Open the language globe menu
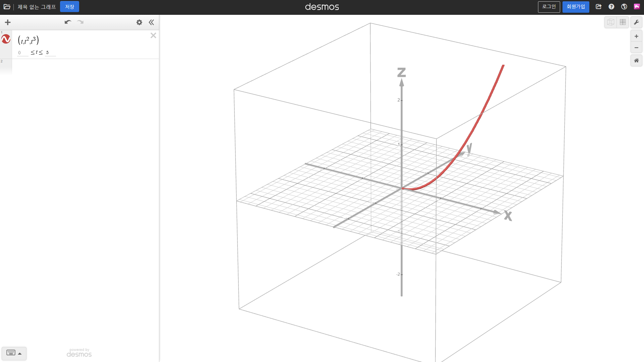Screen dimensions: 644x362 (624, 7)
